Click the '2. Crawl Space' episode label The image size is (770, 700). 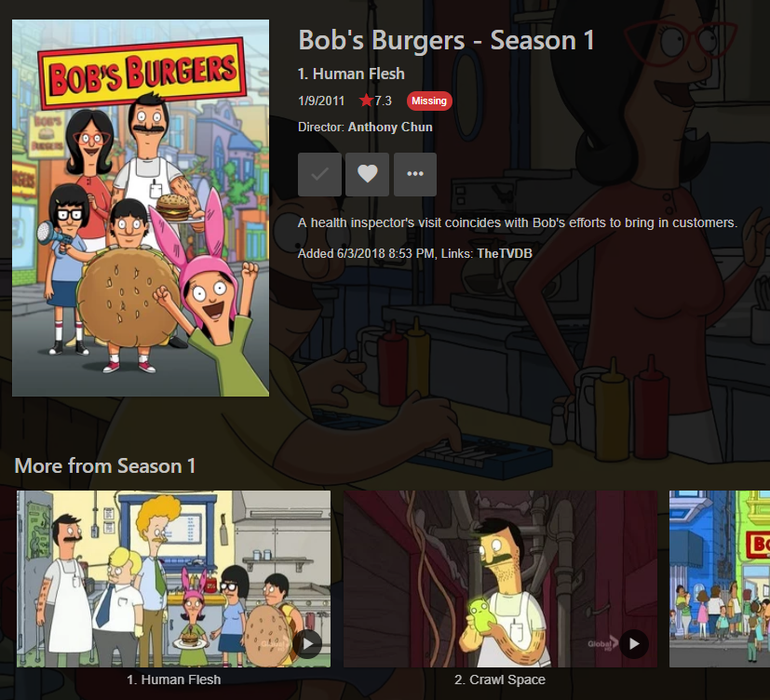[x=500, y=680]
